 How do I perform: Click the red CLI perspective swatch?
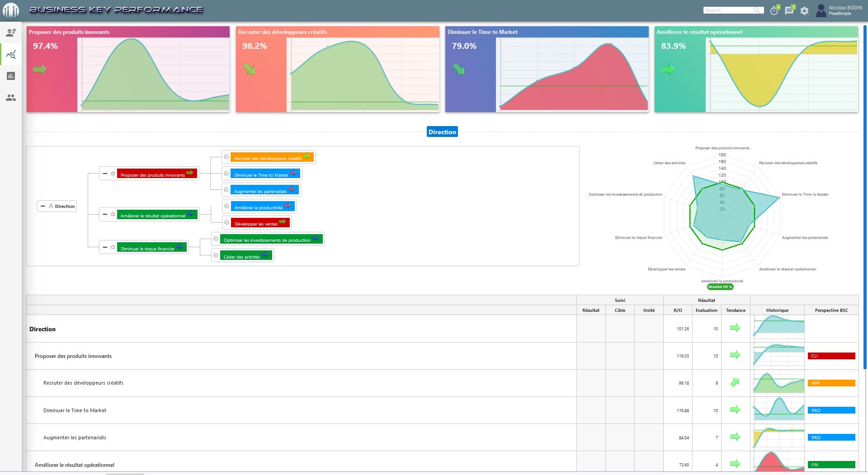(x=831, y=356)
